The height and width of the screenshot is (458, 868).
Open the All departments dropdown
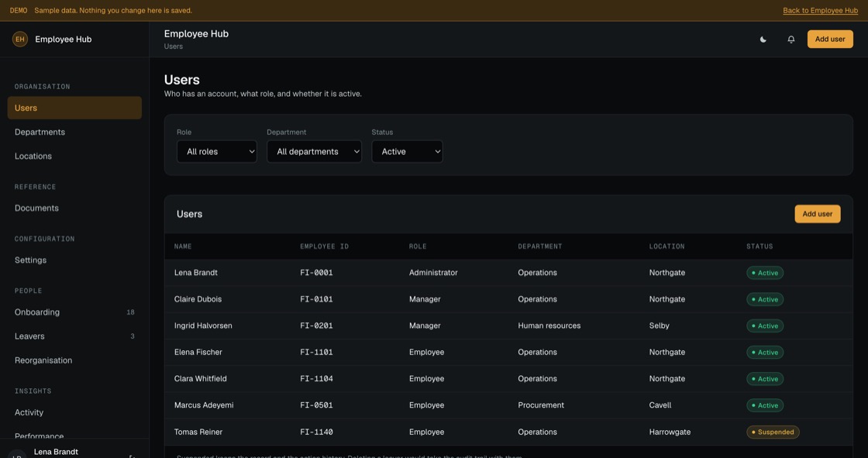pos(314,151)
